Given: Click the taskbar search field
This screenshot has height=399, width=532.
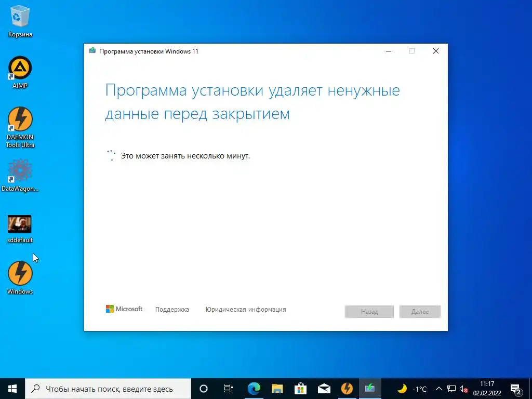Looking at the screenshot, I should [108, 389].
